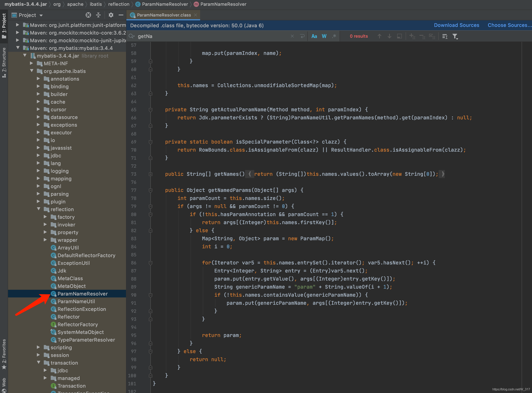Screen dimensions: 532x393
Task: Toggle whole Words (W) search option
Action: pos(324,36)
